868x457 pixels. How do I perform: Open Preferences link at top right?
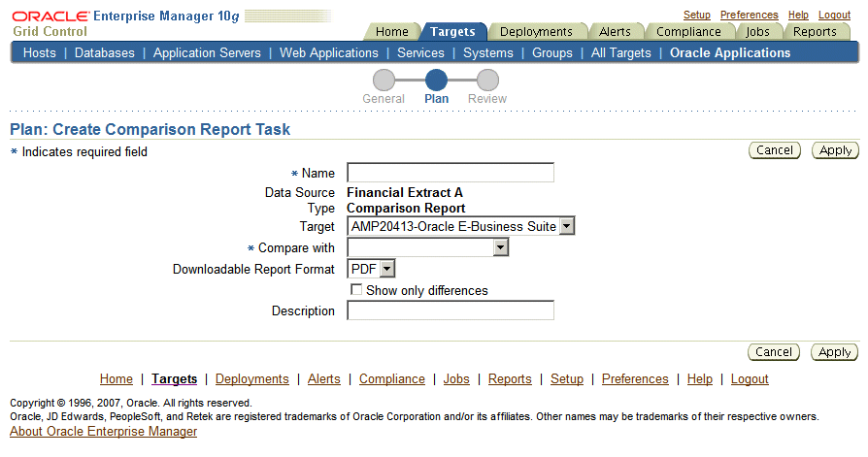(749, 15)
